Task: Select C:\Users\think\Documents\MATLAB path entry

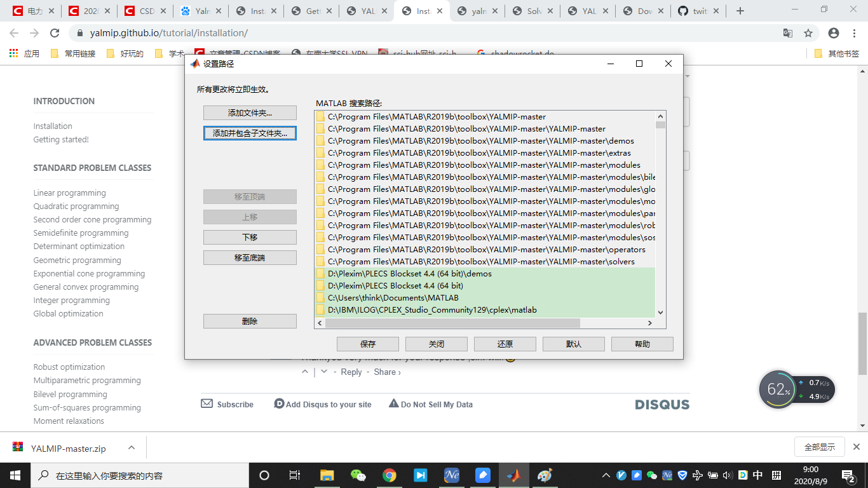Action: [485, 297]
